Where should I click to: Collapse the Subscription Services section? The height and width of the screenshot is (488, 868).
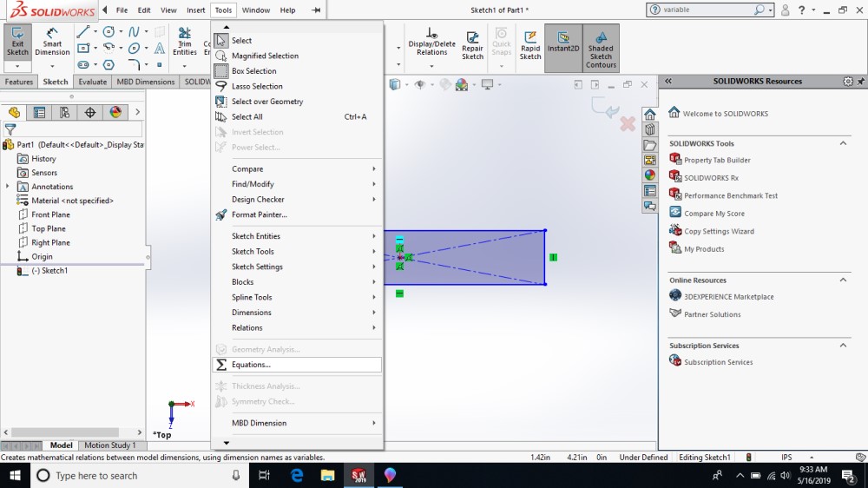[x=843, y=346]
